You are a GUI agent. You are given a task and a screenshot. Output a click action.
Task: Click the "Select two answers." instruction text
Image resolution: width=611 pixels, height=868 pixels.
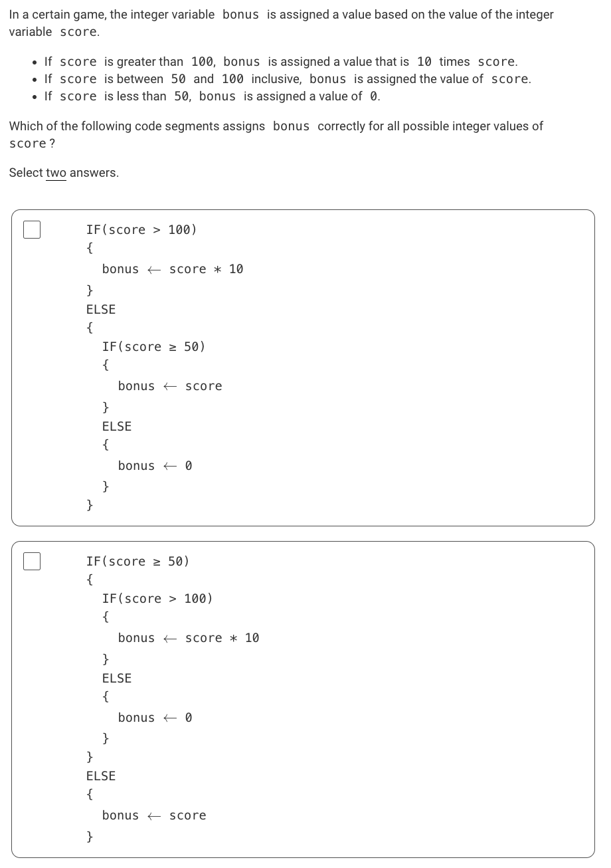(x=64, y=173)
